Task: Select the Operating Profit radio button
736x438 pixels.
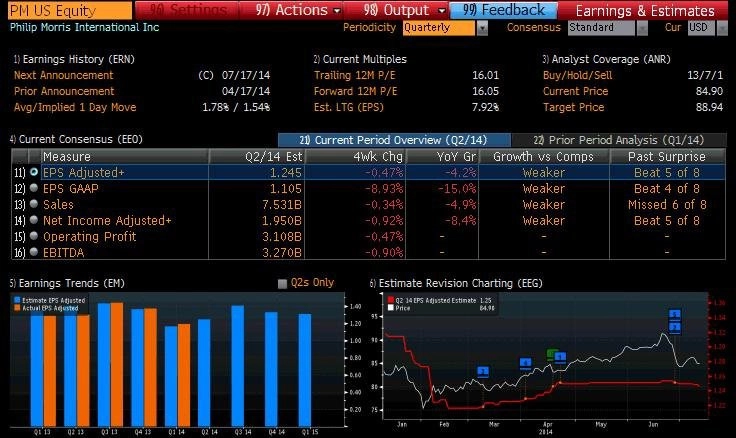Action: click(x=34, y=236)
